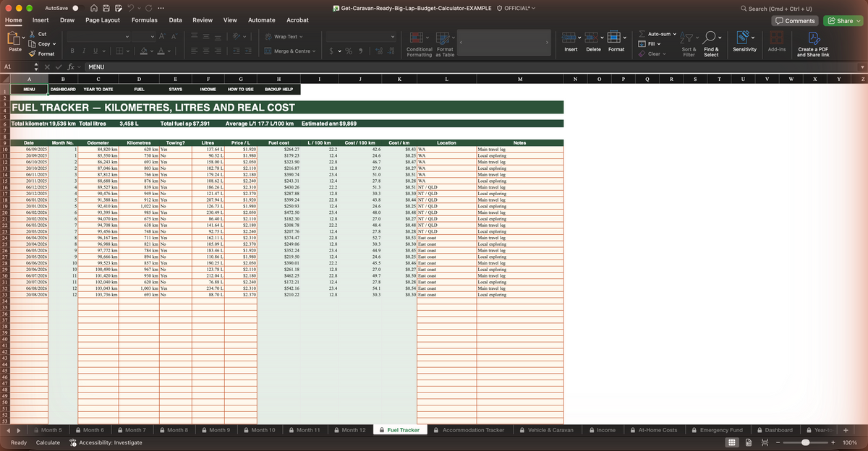Open the Clear dropdown
Screen dimensions: 868x451
(x=665, y=53)
